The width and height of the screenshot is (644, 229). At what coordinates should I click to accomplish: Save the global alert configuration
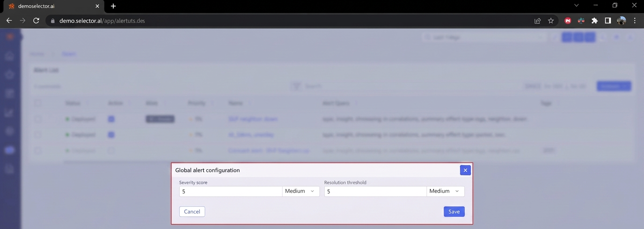(454, 212)
